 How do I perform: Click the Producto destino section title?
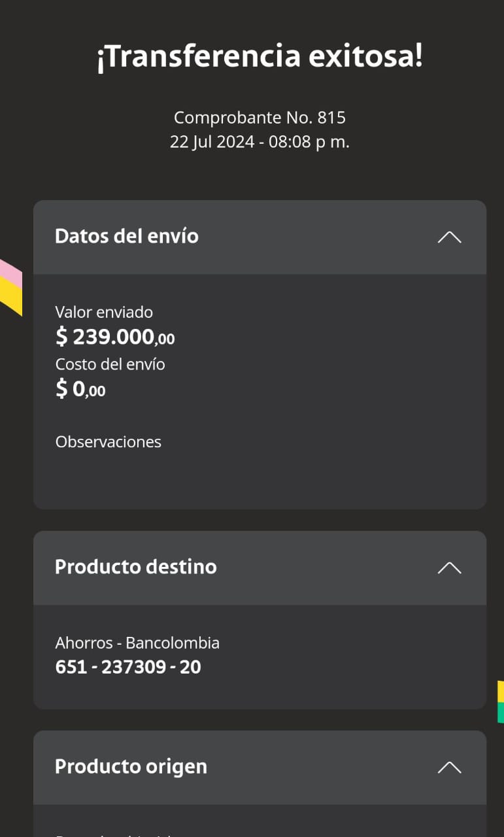(x=136, y=567)
